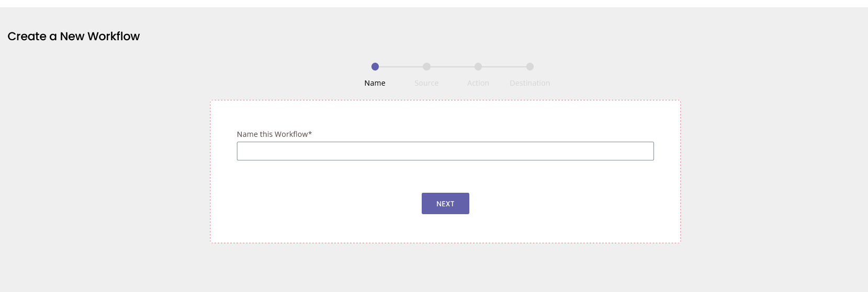The image size is (868, 292).
Task: Select the Name step label
Action: (375, 83)
